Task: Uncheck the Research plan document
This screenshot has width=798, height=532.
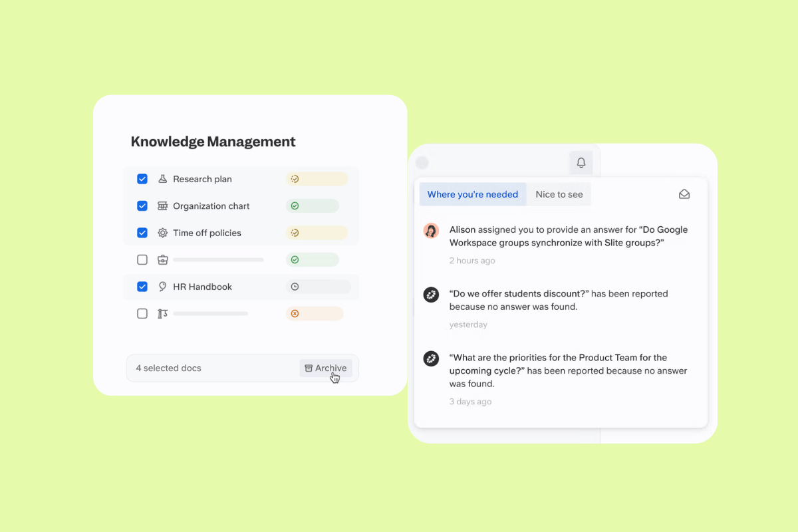Action: coord(142,178)
